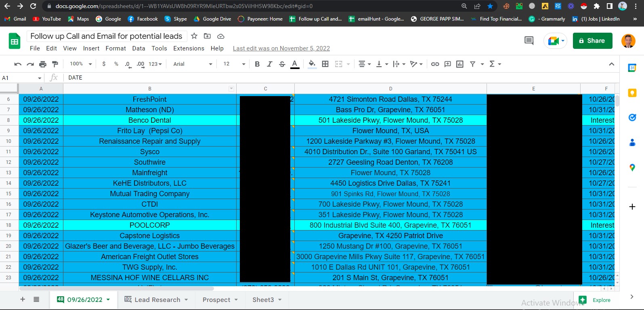Open the Gmail bookmark
This screenshot has height=310, width=644.
[15, 19]
